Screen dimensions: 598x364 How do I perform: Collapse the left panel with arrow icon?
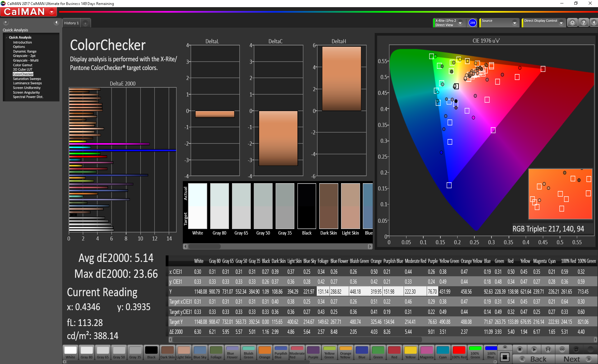pyautogui.click(x=56, y=22)
